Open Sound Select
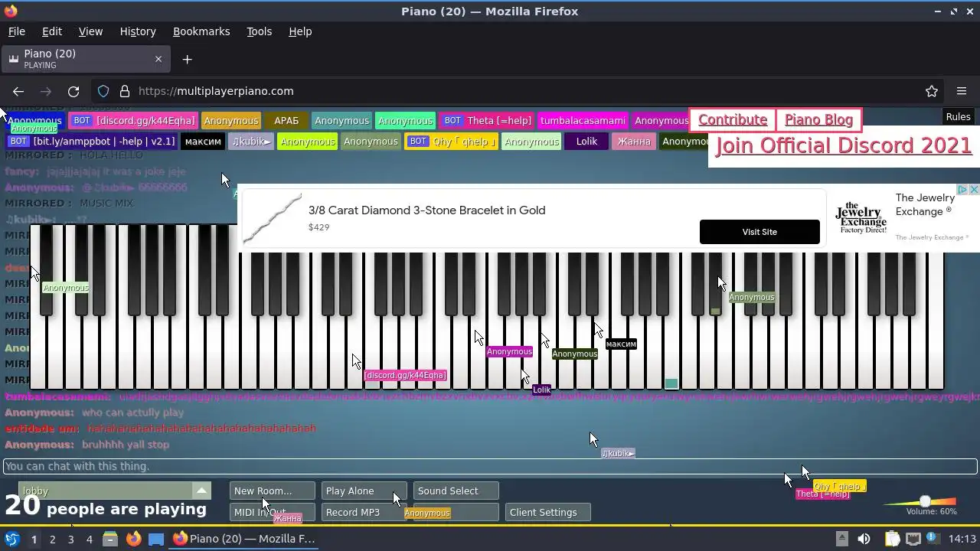 [x=456, y=491]
